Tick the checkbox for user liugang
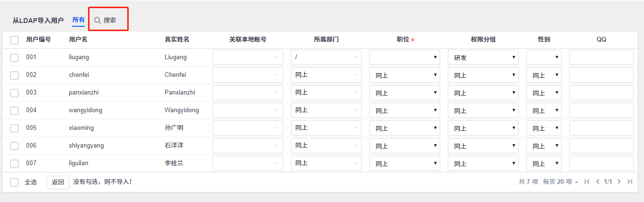Viewport: 644px width, 202px height. (x=14, y=57)
